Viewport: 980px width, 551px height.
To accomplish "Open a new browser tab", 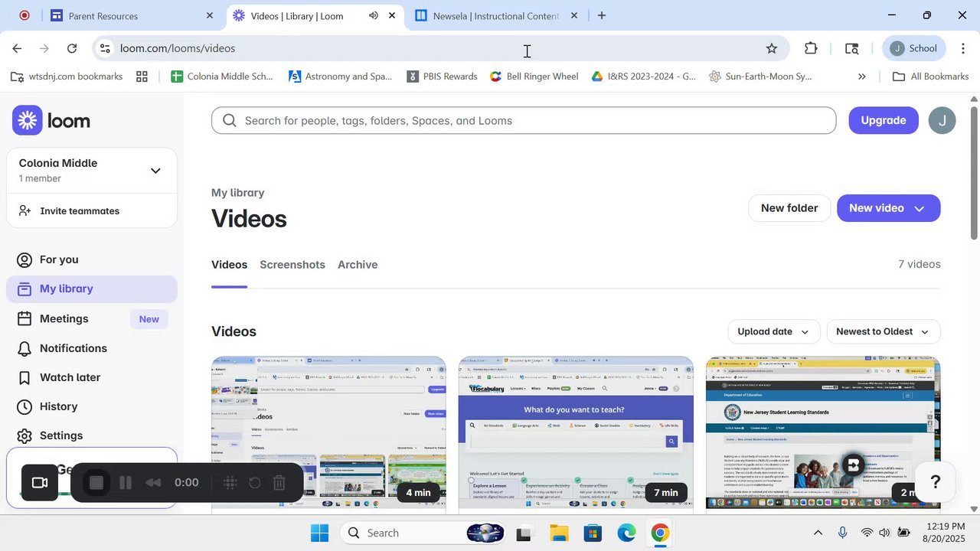I will [602, 15].
